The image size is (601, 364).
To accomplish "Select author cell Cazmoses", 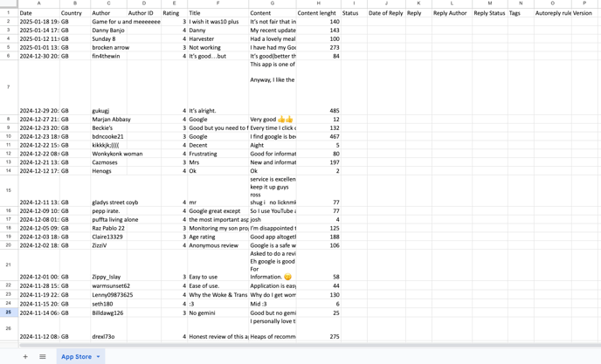I will click(108, 162).
